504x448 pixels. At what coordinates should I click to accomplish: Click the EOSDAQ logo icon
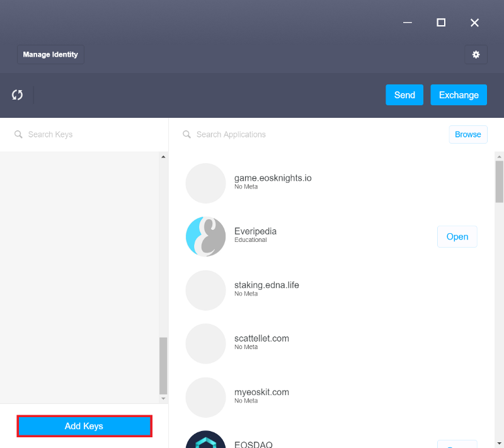tap(206, 439)
